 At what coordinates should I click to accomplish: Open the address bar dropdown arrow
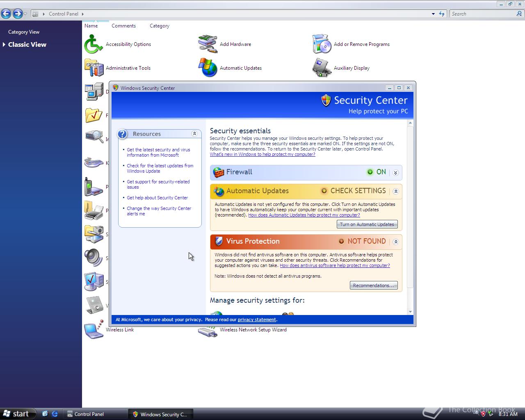tap(433, 14)
